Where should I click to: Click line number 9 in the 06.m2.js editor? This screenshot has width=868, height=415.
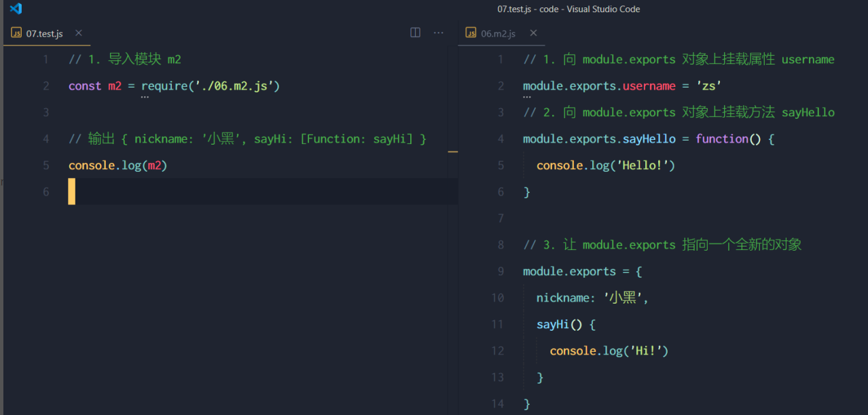point(501,271)
